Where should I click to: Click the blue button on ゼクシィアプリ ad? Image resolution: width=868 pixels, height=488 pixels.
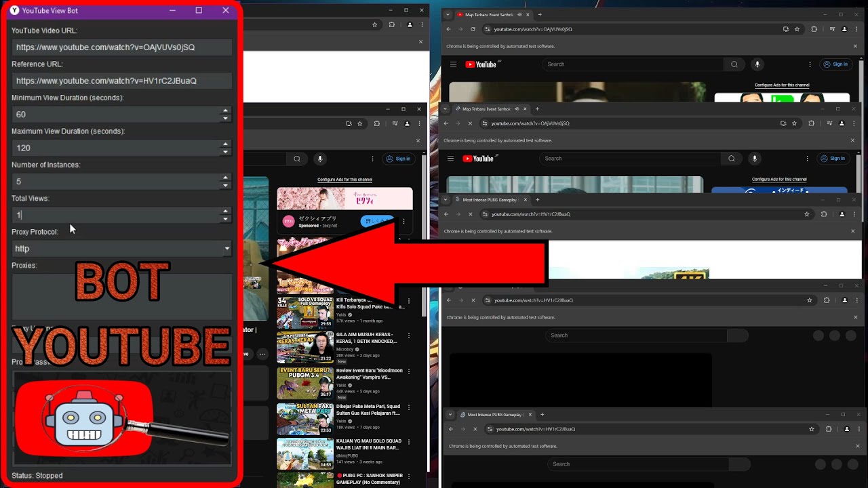[377, 221]
